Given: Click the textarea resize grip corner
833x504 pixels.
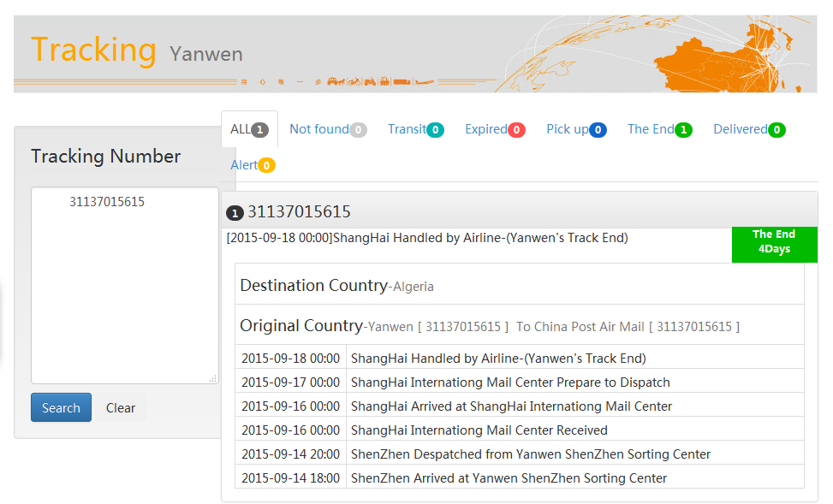Looking at the screenshot, I should click(x=213, y=378).
